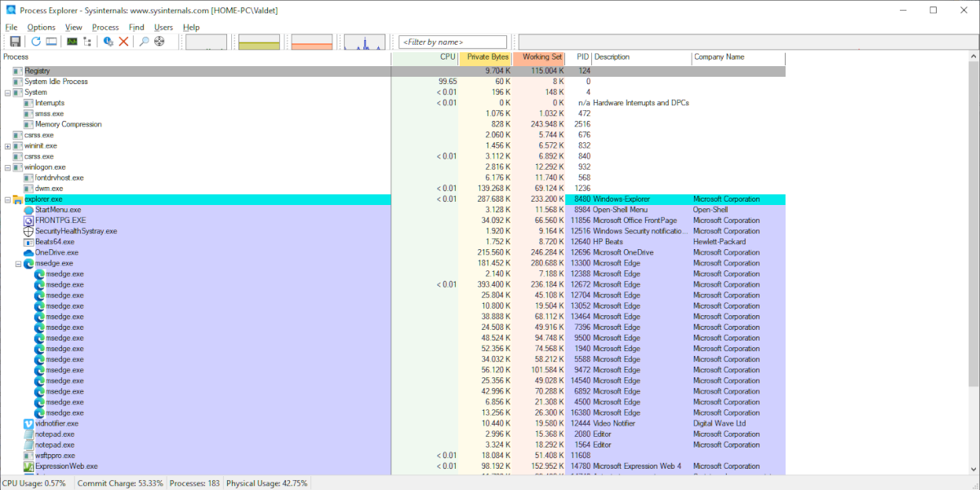980x490 pixels.
Task: Open System Information from toolbar icon
Action: [x=72, y=42]
